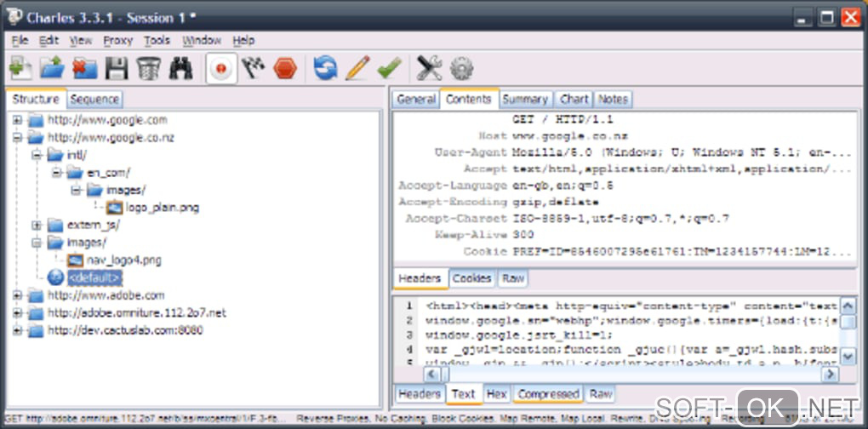Open Tools using wrench icon

[429, 69]
